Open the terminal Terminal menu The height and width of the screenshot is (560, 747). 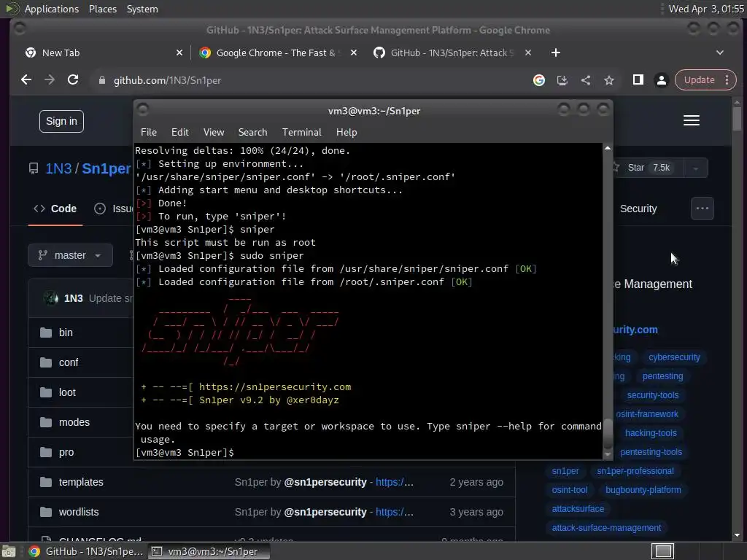tap(301, 133)
